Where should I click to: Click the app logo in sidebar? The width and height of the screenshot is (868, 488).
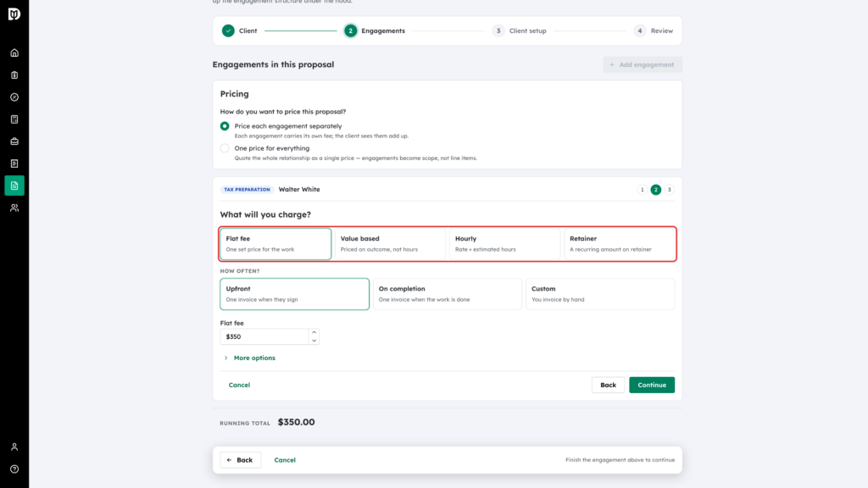coord(14,14)
